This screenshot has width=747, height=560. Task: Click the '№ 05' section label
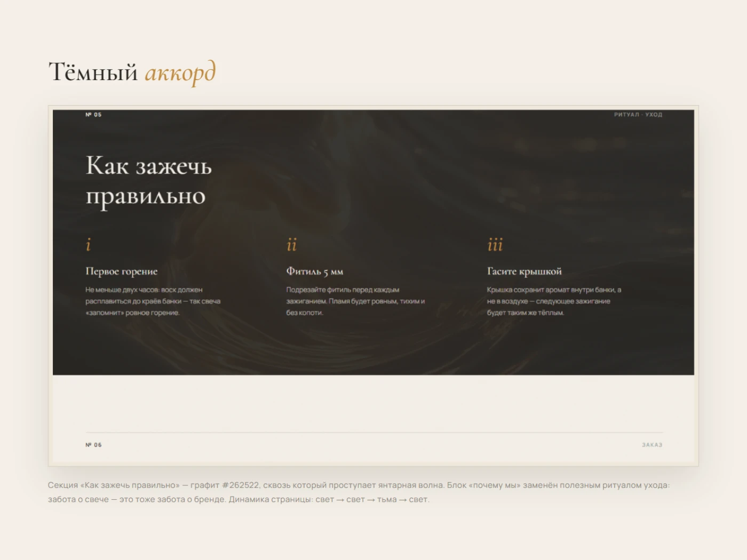[93, 115]
